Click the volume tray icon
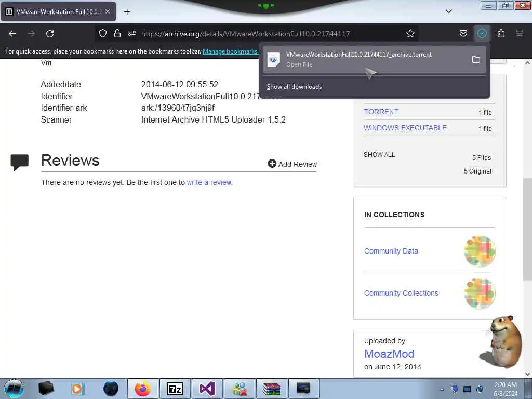 [x=480, y=389]
